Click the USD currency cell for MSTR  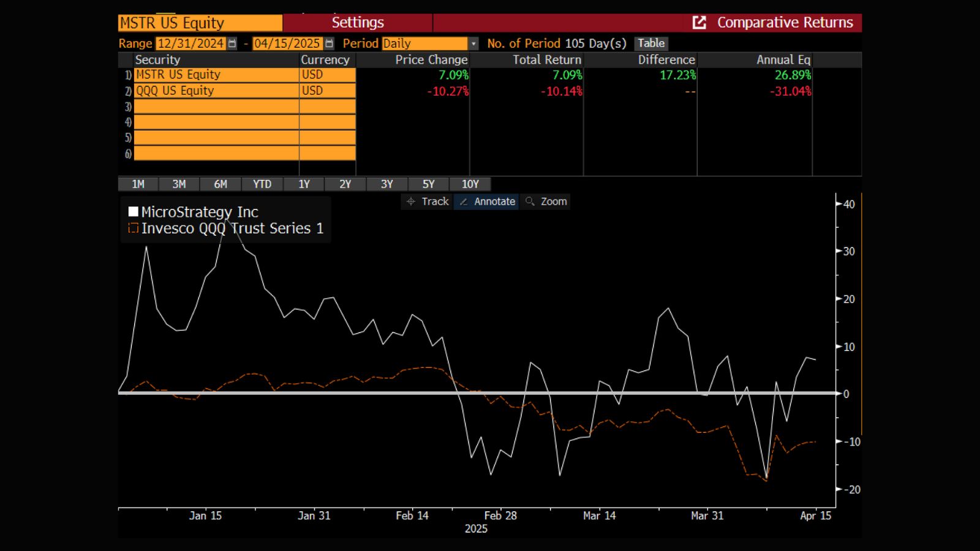[x=328, y=75]
